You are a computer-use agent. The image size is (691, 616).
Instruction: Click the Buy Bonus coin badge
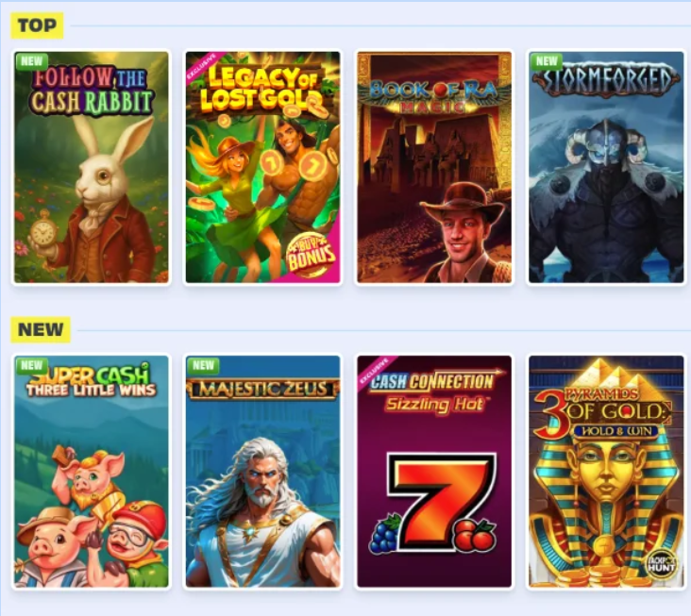(310, 256)
